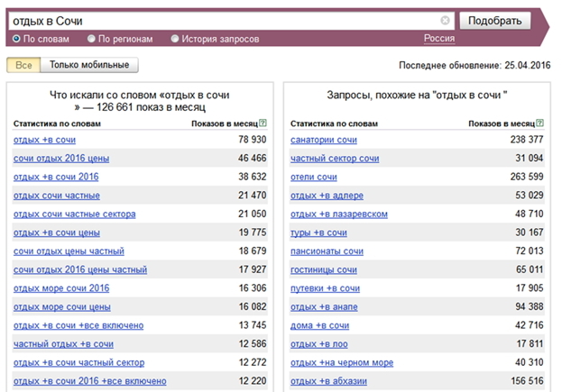
Task: Open query отдых море сочи цены
Action: pyautogui.click(x=62, y=306)
